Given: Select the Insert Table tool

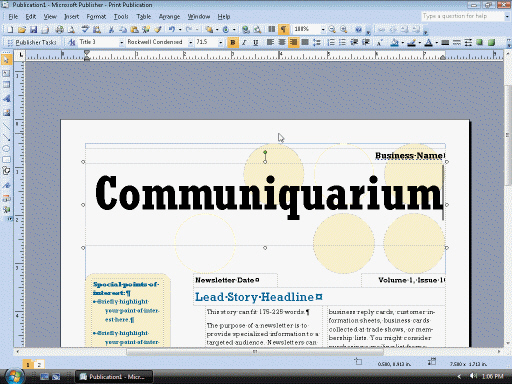Looking at the screenshot, I should (6, 85).
